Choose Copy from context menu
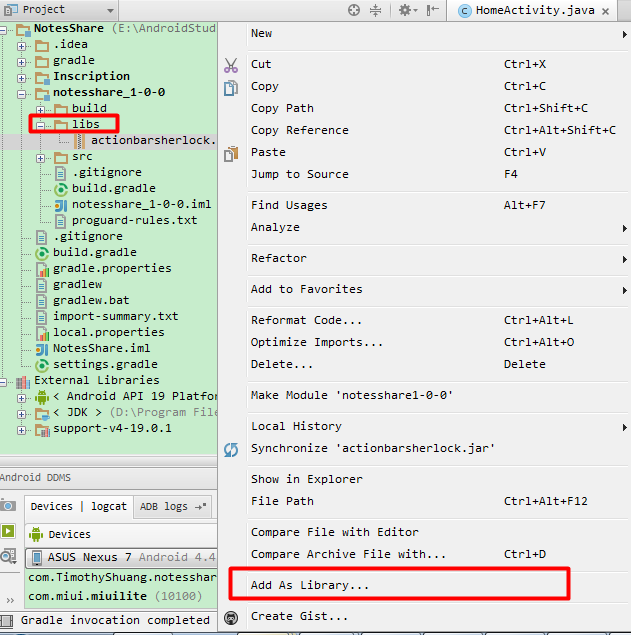The width and height of the screenshot is (631, 635). click(439, 86)
